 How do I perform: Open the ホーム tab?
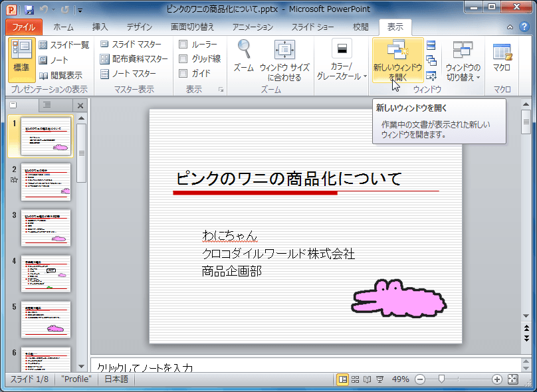click(63, 27)
